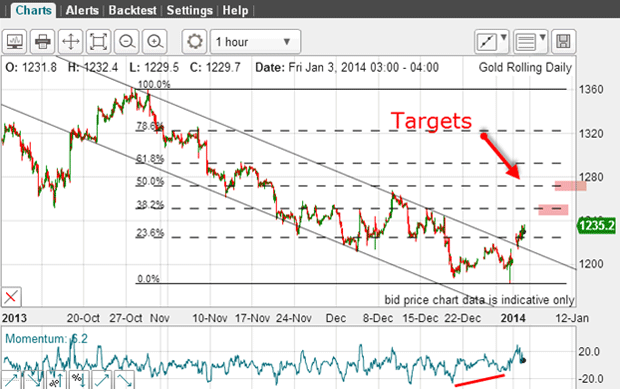620x389 pixels.
Task: Open the Help tab
Action: click(235, 10)
